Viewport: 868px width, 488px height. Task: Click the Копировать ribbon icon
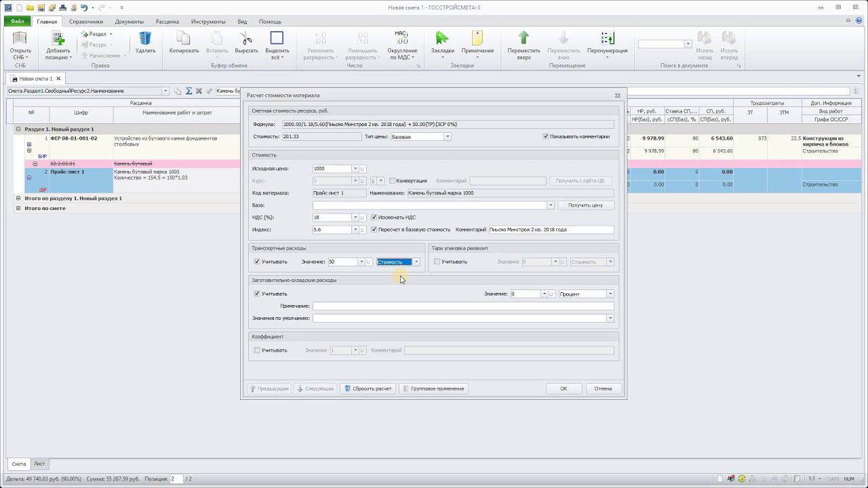click(x=184, y=39)
